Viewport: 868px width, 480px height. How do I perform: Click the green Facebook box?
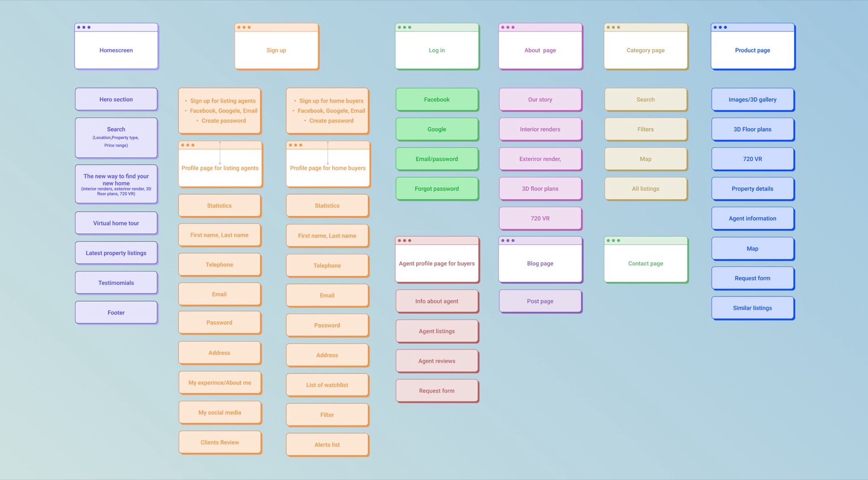click(x=437, y=99)
